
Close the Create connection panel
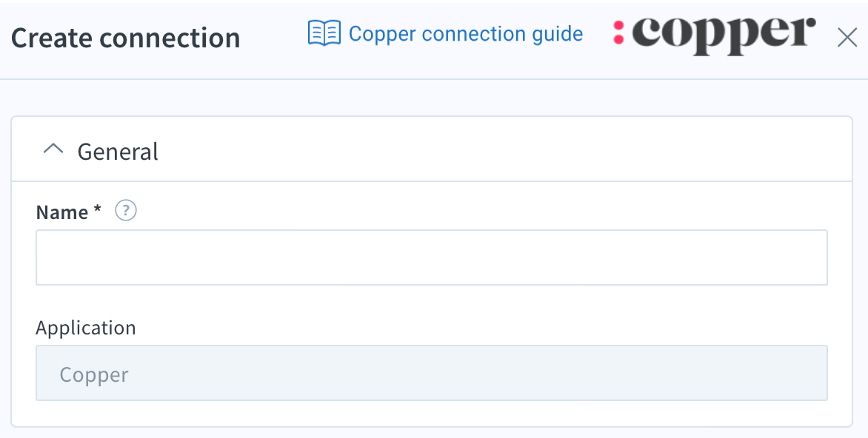[x=847, y=38]
